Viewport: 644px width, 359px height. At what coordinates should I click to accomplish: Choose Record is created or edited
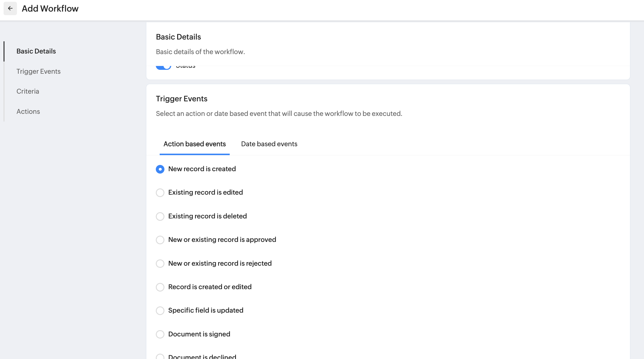160,287
